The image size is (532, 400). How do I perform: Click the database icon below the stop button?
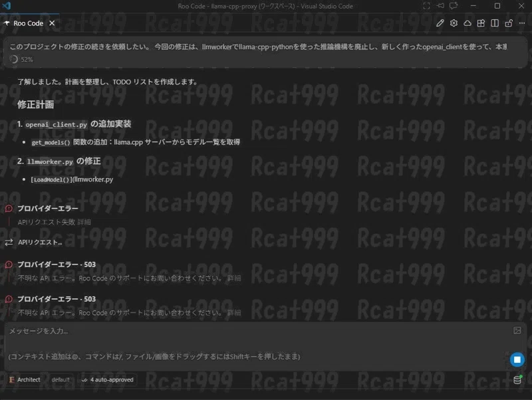point(517,379)
